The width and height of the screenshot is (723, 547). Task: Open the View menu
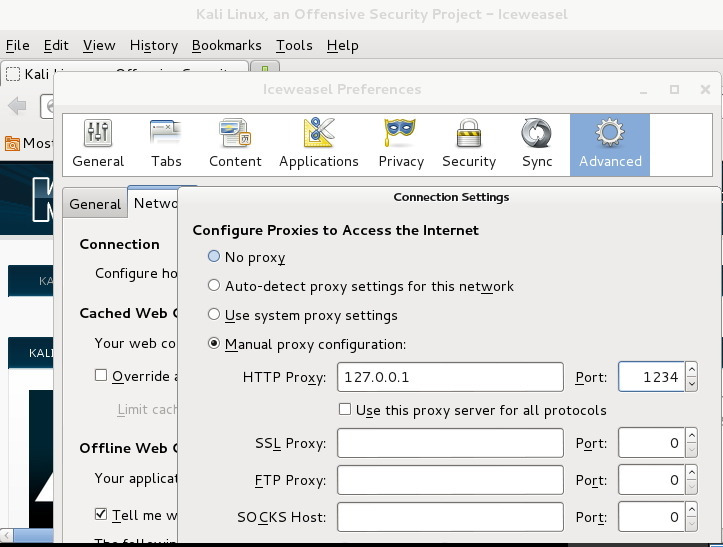pos(99,45)
